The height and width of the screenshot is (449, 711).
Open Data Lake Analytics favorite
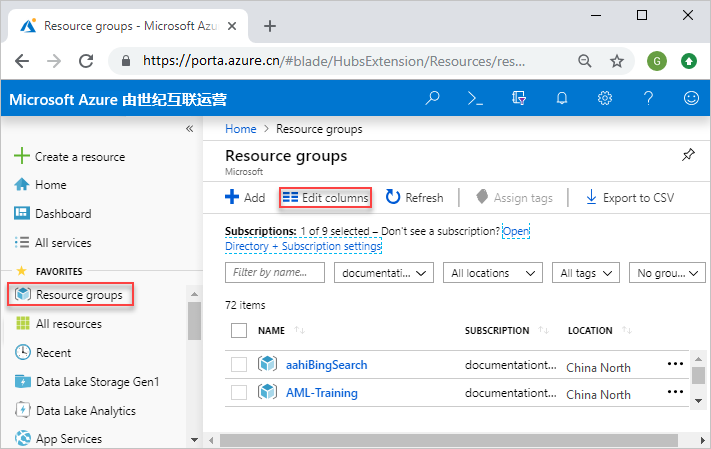click(76, 410)
